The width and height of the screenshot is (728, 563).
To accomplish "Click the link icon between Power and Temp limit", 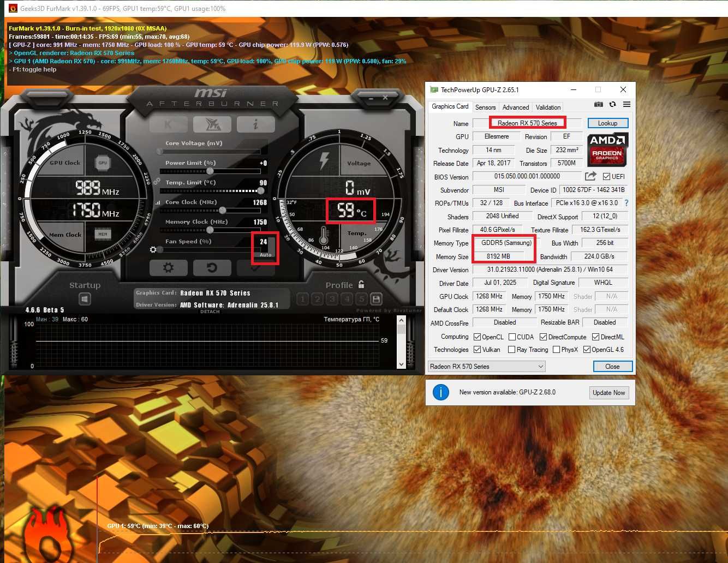I will (x=156, y=181).
